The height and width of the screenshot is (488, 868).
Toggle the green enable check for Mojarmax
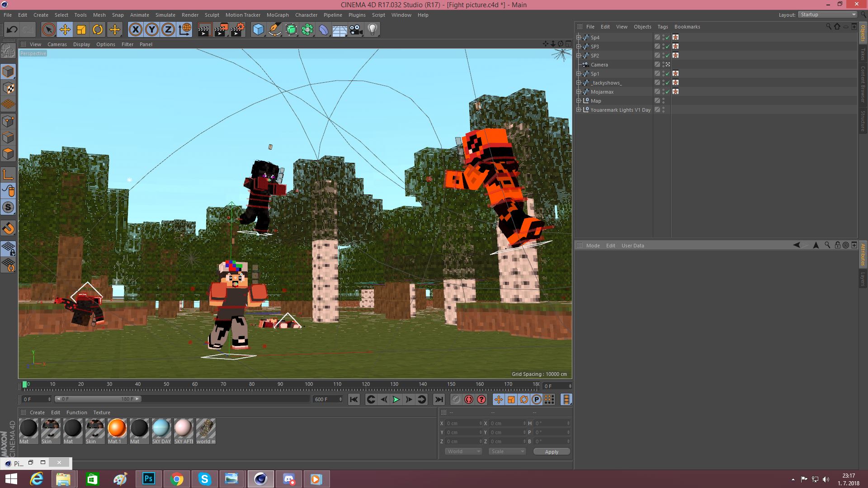point(668,92)
